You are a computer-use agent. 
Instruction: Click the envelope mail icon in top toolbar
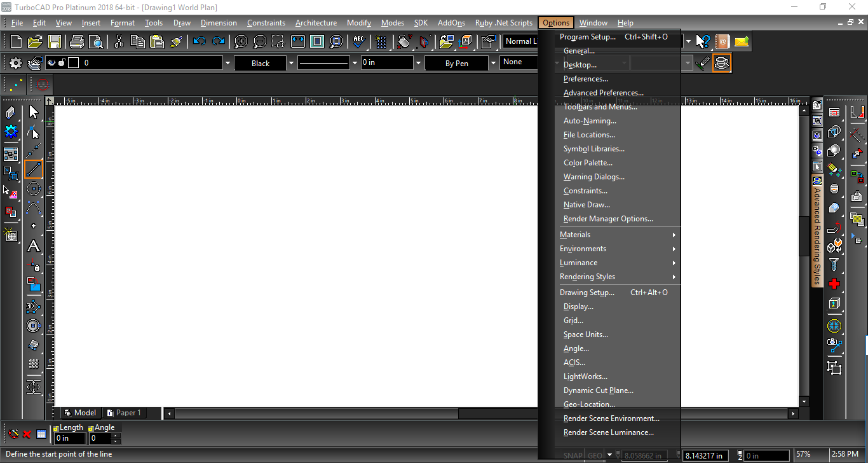tap(742, 42)
